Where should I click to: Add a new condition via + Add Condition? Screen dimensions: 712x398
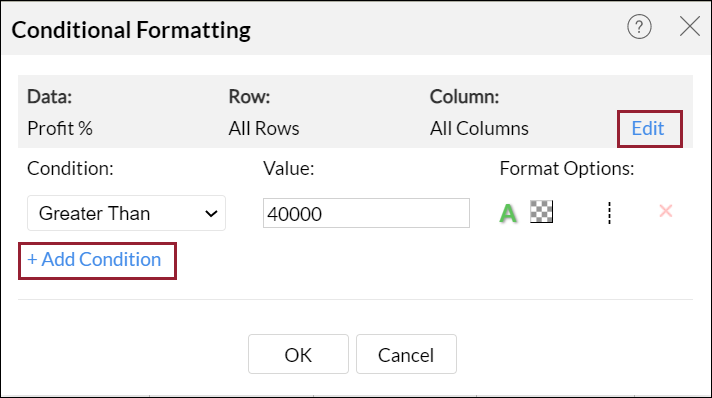(x=94, y=260)
